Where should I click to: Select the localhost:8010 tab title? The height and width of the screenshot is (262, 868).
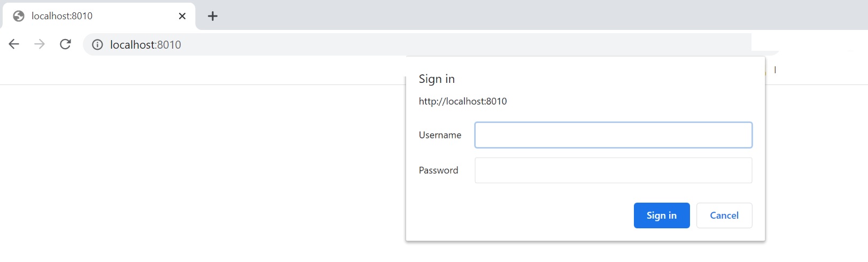tap(62, 16)
